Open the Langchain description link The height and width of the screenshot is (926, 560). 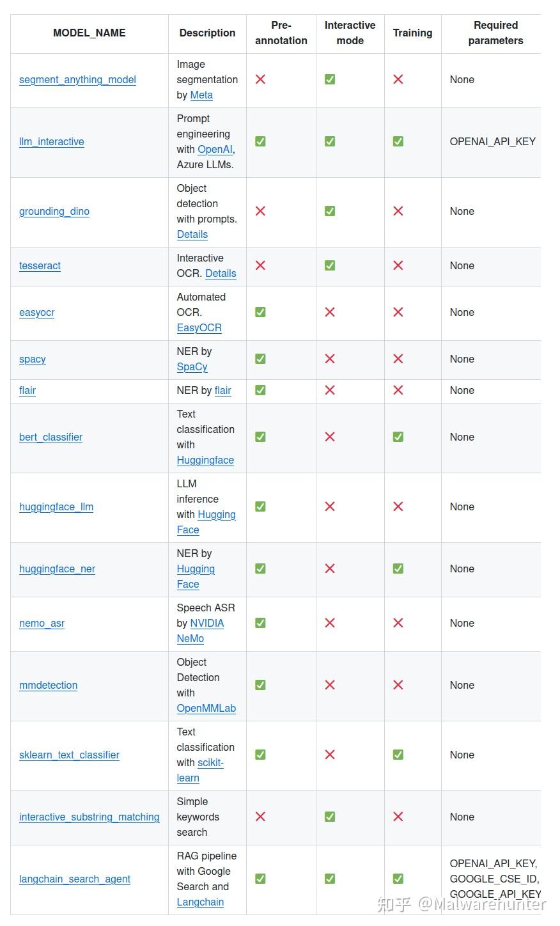tap(200, 902)
